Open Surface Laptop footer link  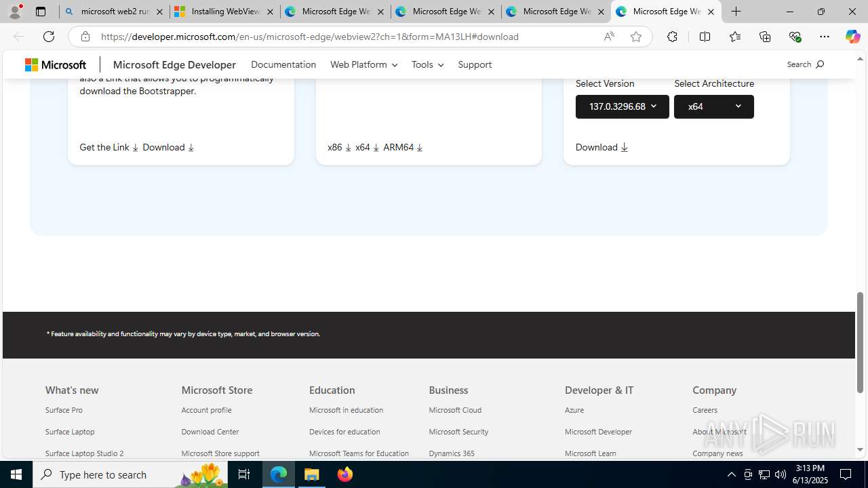point(70,432)
